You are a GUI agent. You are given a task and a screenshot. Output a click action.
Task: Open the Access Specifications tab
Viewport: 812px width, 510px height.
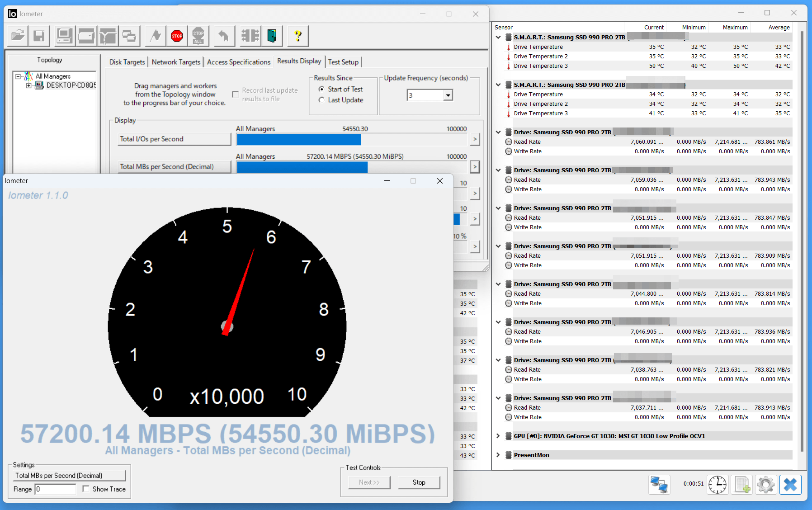(x=239, y=62)
